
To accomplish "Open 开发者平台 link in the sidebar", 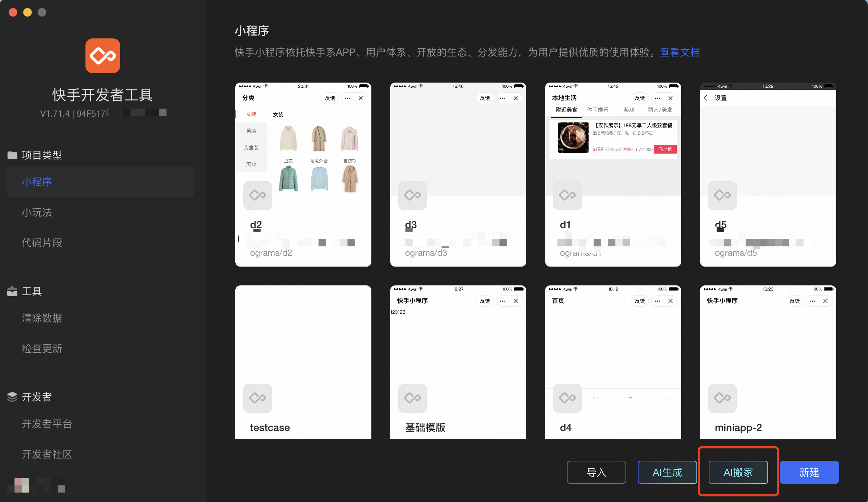I will click(x=47, y=424).
